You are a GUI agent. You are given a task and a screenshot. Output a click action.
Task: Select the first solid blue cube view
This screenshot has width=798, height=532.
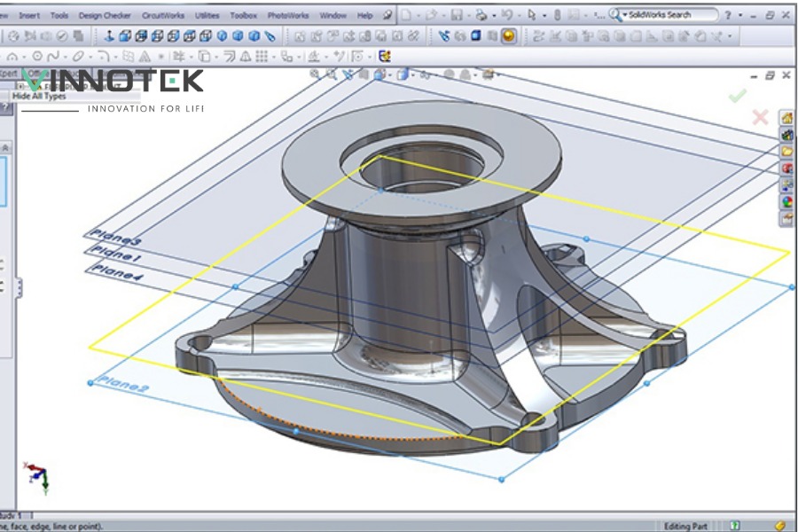coord(125,35)
